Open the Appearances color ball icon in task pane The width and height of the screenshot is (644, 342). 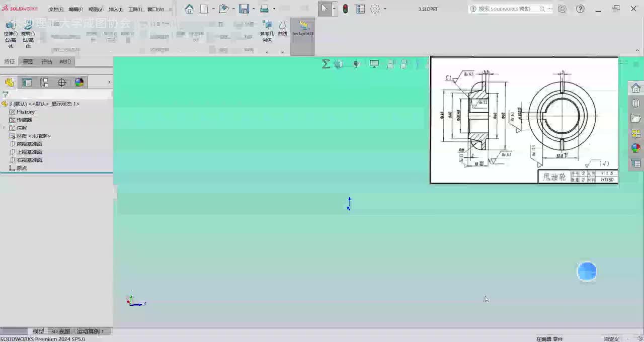point(636,148)
